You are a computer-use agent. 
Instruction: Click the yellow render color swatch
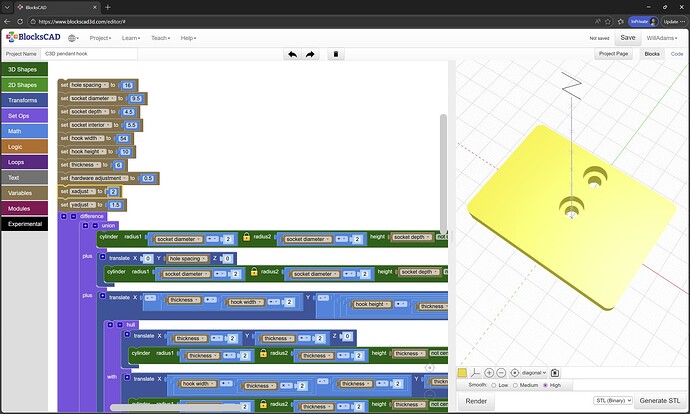click(462, 372)
